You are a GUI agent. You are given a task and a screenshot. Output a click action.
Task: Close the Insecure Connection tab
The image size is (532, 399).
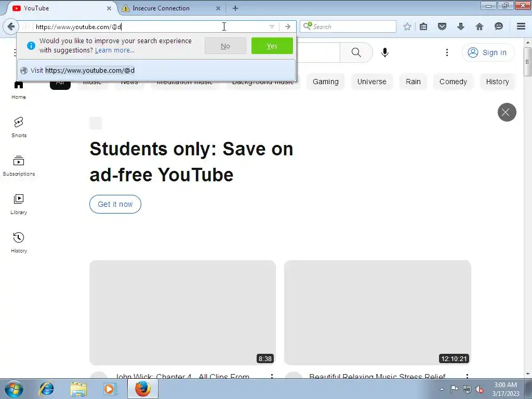pyautogui.click(x=218, y=8)
